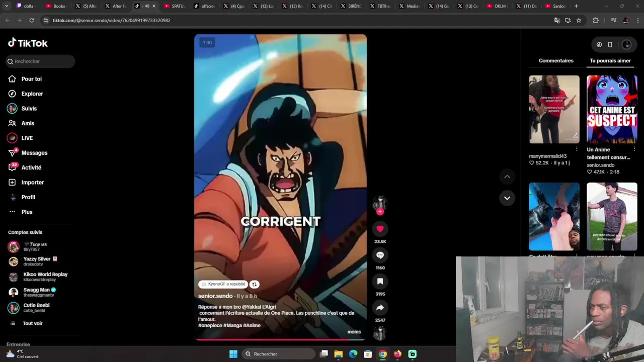The height and width of the screenshot is (362, 644).
Task: Go to previous video with up chevron
Action: pyautogui.click(x=507, y=176)
